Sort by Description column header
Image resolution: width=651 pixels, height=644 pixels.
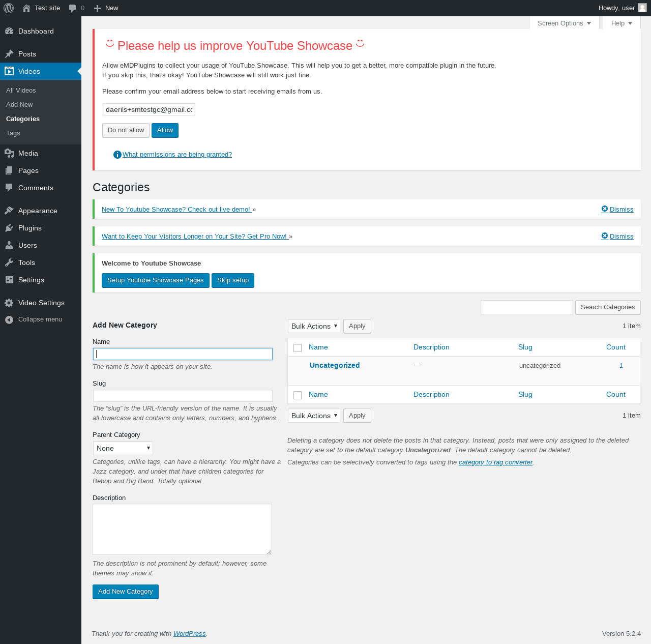[x=431, y=347]
